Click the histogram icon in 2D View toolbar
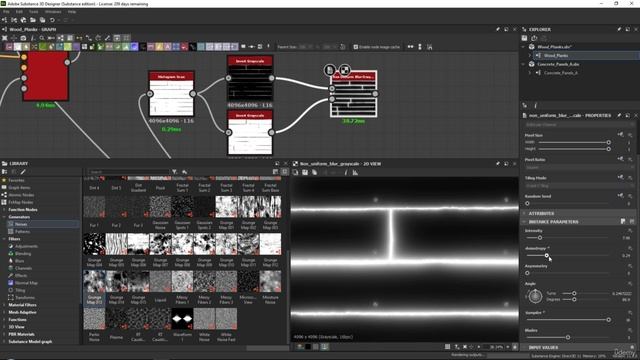640x360 pixels. (x=355, y=173)
